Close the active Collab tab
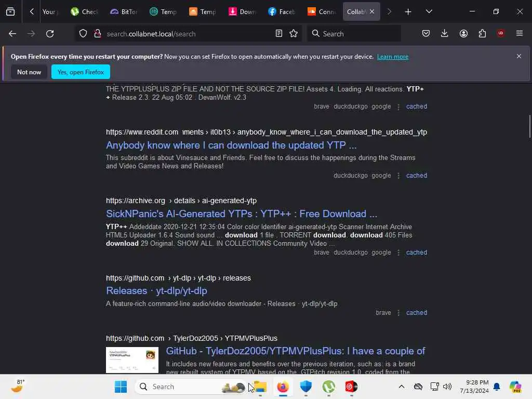The image size is (532, 399). tap(372, 12)
